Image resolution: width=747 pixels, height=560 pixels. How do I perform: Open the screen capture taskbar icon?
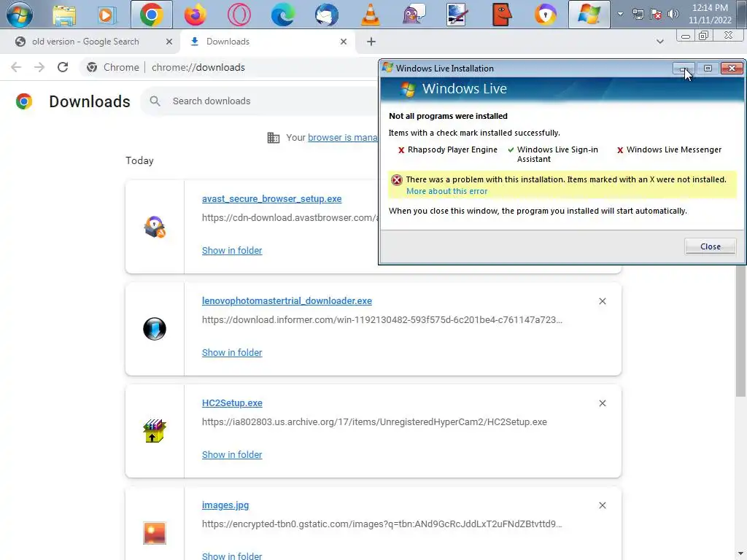click(x=457, y=15)
